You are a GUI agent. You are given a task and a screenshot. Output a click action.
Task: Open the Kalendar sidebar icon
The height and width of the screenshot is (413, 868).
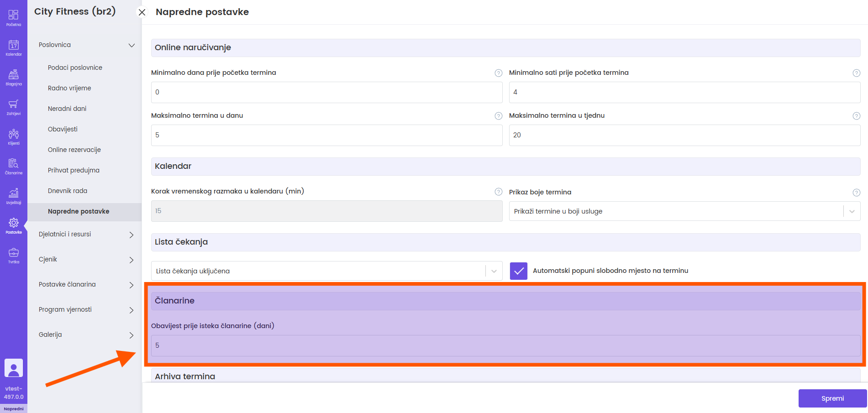[x=14, y=47]
